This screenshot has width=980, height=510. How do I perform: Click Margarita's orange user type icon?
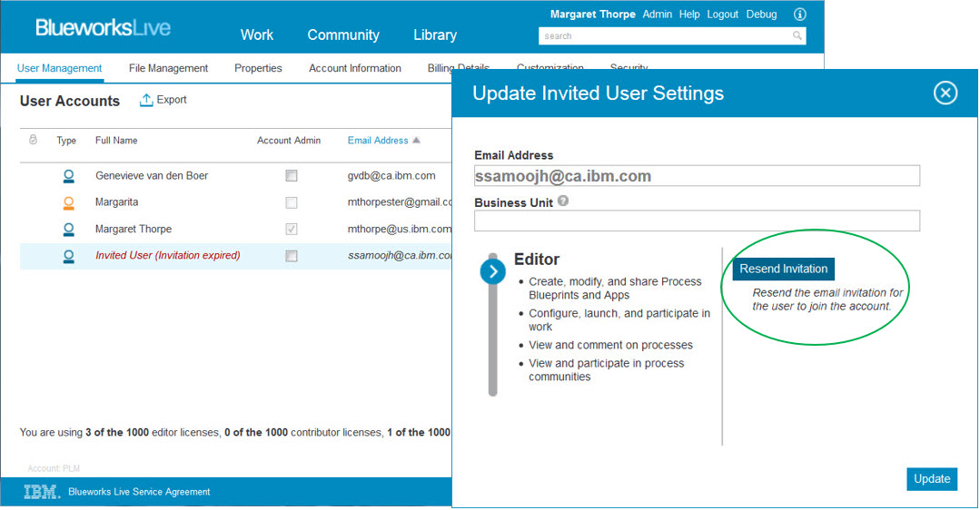point(69,203)
